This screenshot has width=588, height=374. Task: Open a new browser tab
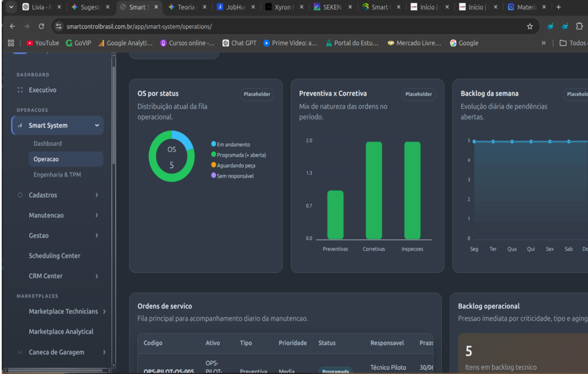click(558, 7)
